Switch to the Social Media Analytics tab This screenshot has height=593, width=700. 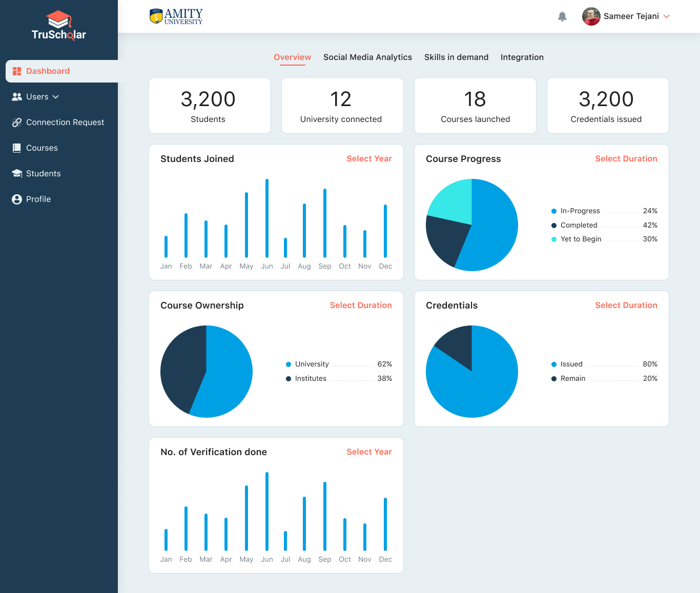(367, 57)
